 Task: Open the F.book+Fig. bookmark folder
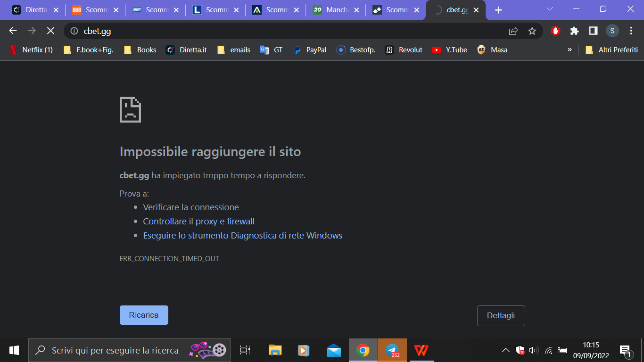pos(88,49)
